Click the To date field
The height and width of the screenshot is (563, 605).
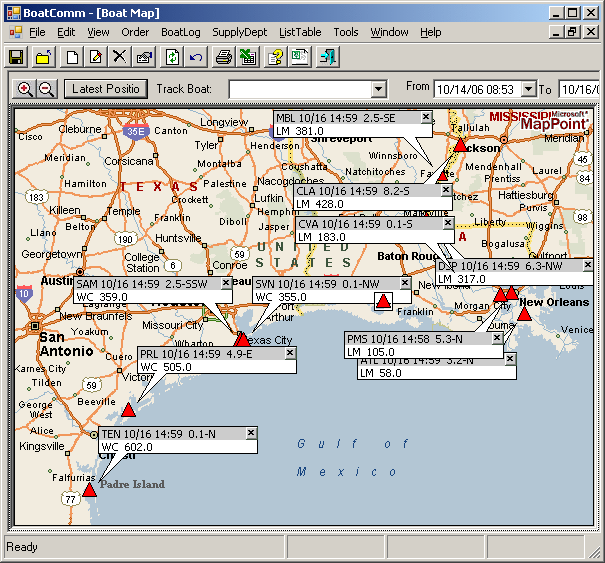coord(580,90)
